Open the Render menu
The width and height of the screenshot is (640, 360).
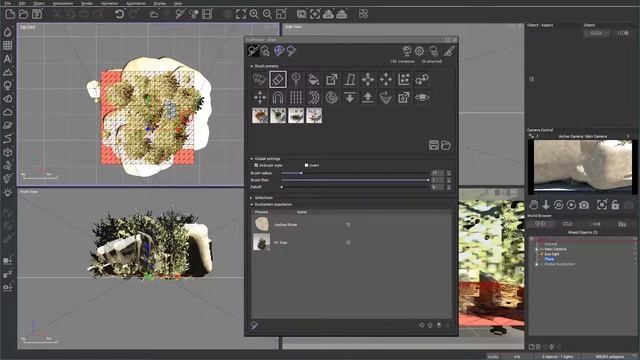pyautogui.click(x=87, y=3)
